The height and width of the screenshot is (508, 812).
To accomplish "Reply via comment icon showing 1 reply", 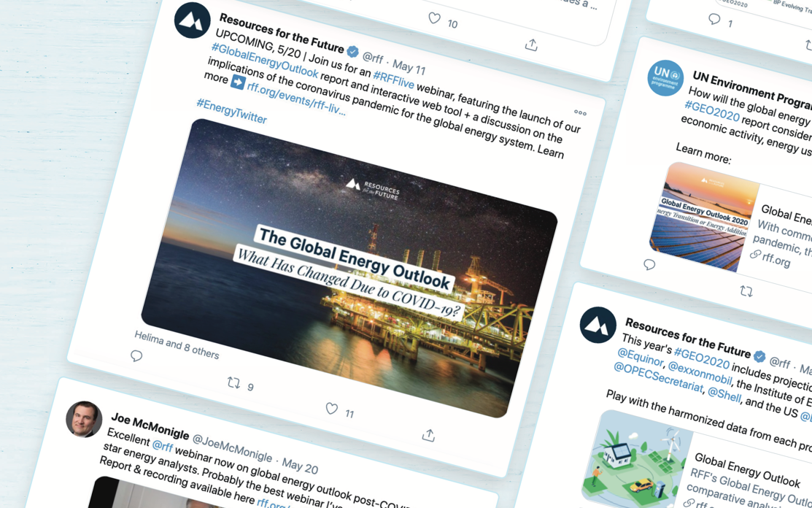I will click(x=714, y=19).
